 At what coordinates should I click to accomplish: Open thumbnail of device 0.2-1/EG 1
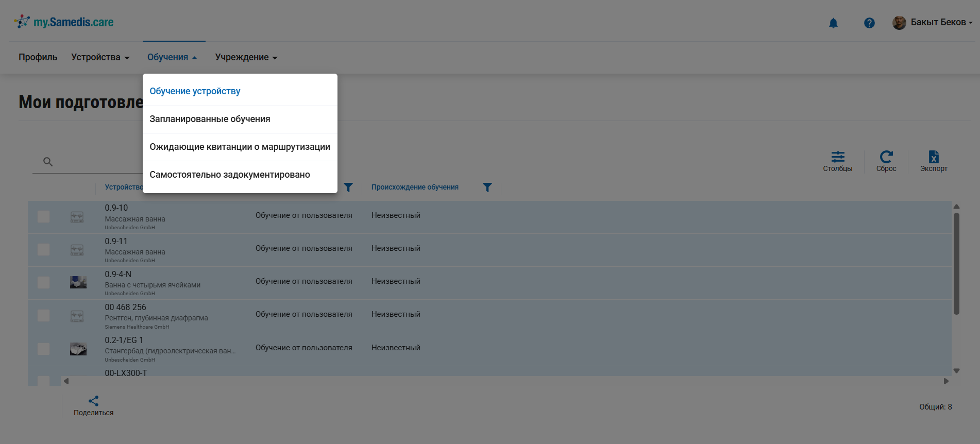tap(78, 349)
